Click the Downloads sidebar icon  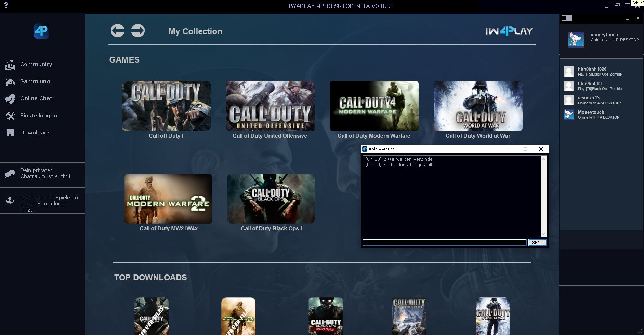(x=10, y=133)
